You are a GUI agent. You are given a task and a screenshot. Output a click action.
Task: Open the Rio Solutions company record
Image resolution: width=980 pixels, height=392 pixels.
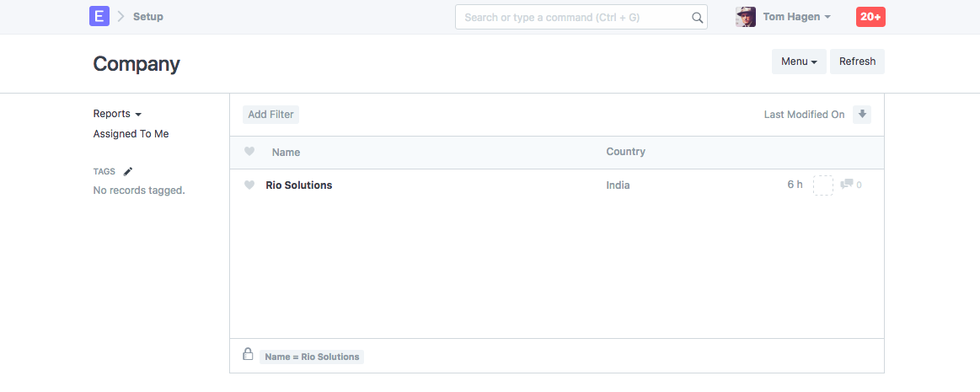coord(299,185)
